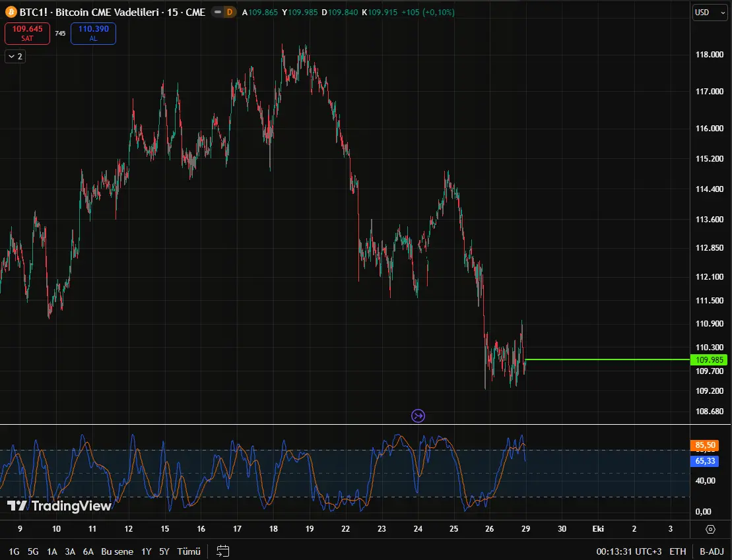Click the Bitcoin symbol icon beside BTC1!
The height and width of the screenshot is (560, 732).
click(11, 12)
